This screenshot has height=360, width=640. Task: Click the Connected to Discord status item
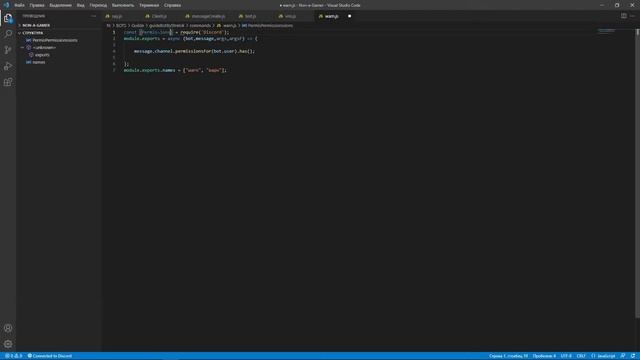point(50,356)
